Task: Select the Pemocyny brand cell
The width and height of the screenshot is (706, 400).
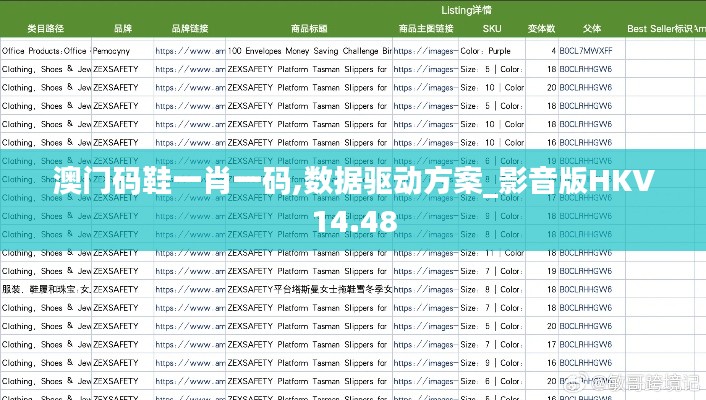Action: 122,51
